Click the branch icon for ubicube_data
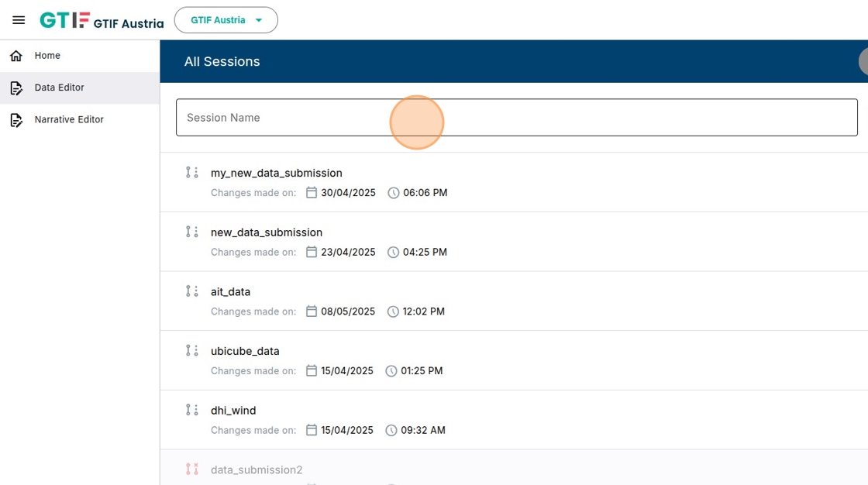This screenshot has width=868, height=485. [191, 350]
